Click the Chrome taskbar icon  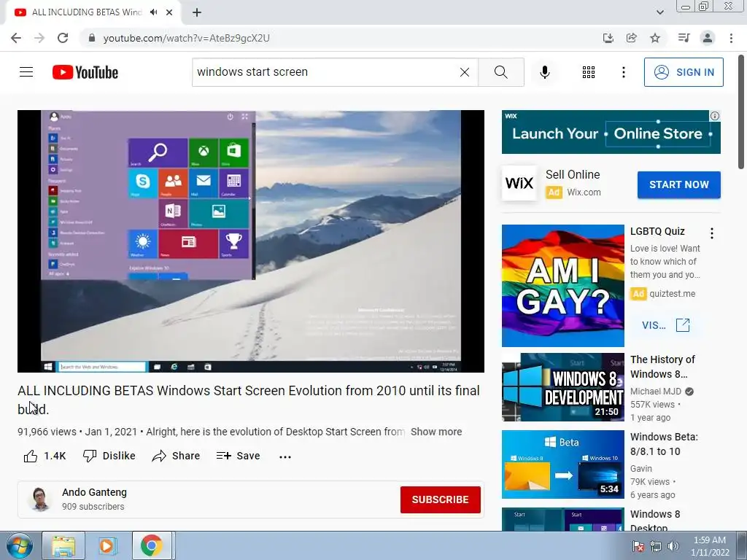(x=152, y=545)
